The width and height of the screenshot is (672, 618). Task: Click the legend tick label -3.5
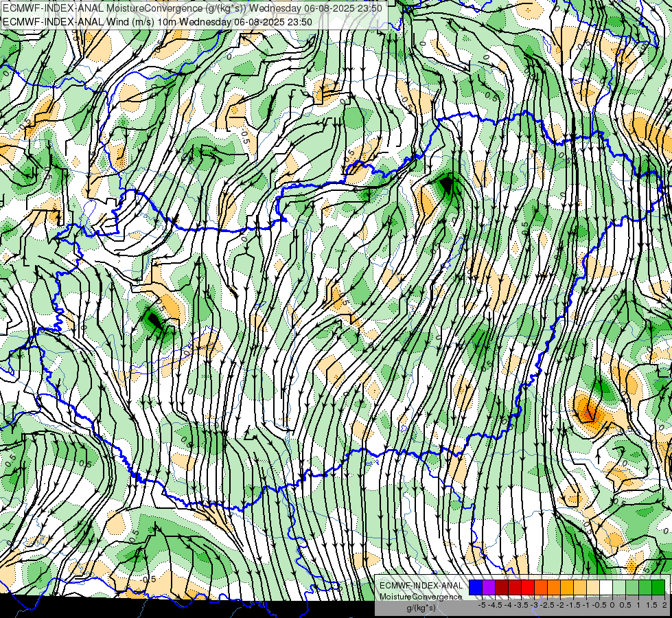point(522,605)
